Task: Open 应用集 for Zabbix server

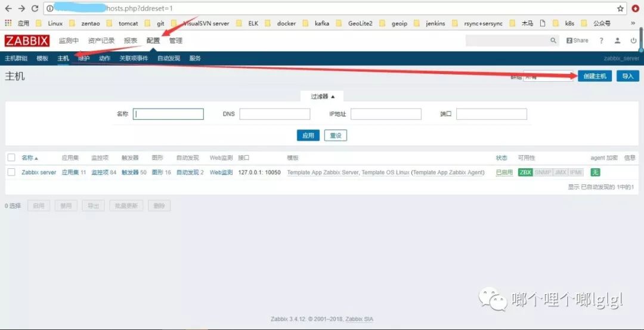Action: pyautogui.click(x=70, y=172)
